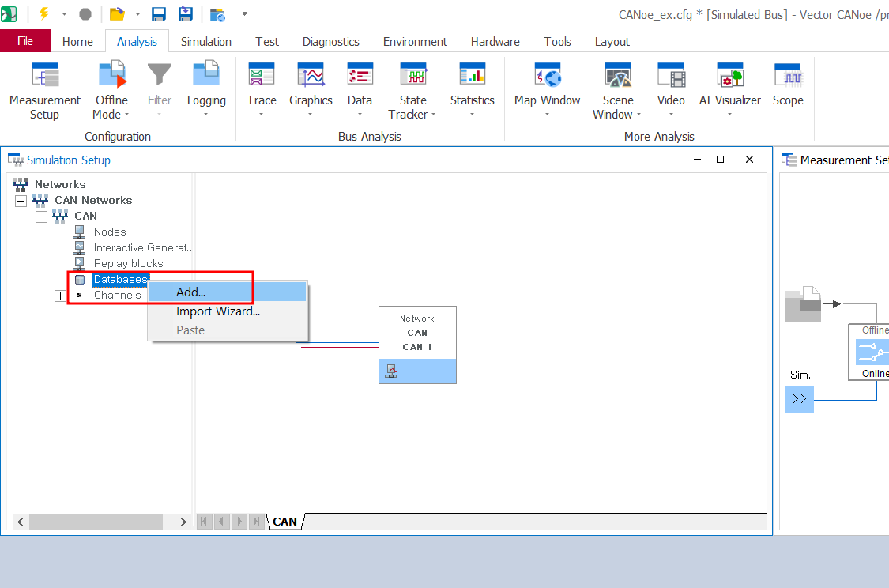The width and height of the screenshot is (889, 588).
Task: Open the Offline Mode dropdown arrow
Action: click(x=127, y=115)
